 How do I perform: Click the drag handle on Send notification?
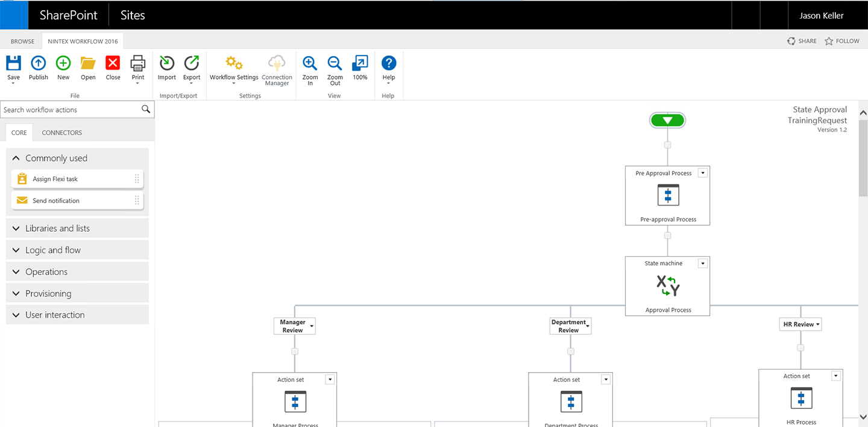click(x=137, y=200)
